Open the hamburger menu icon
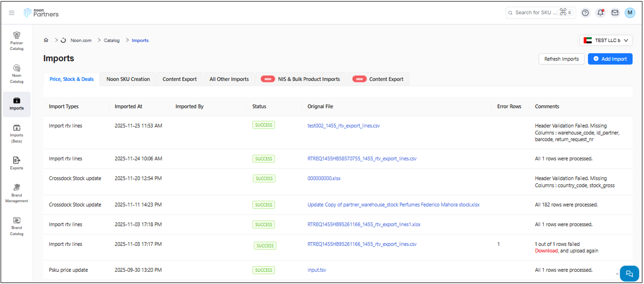The height and width of the screenshot is (284, 644). (x=12, y=13)
